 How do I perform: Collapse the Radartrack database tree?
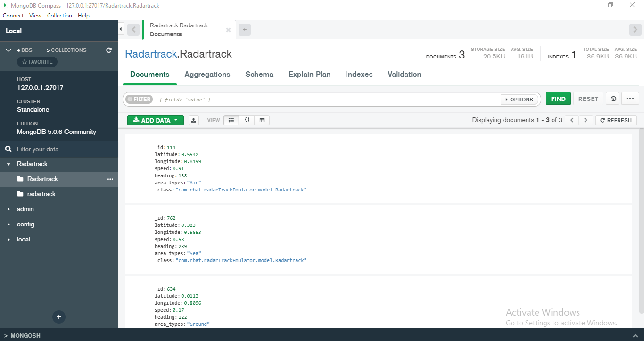tap(8, 164)
